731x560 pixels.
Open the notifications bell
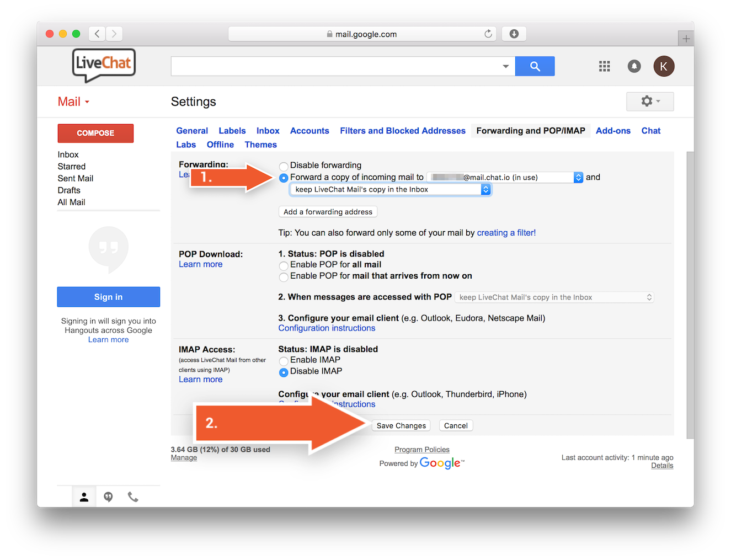[x=634, y=66]
